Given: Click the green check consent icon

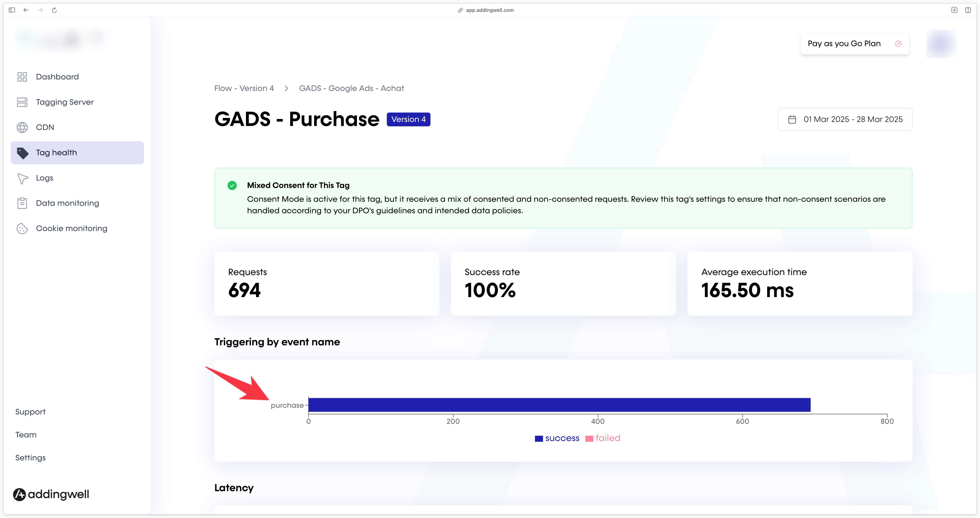Looking at the screenshot, I should (x=232, y=185).
